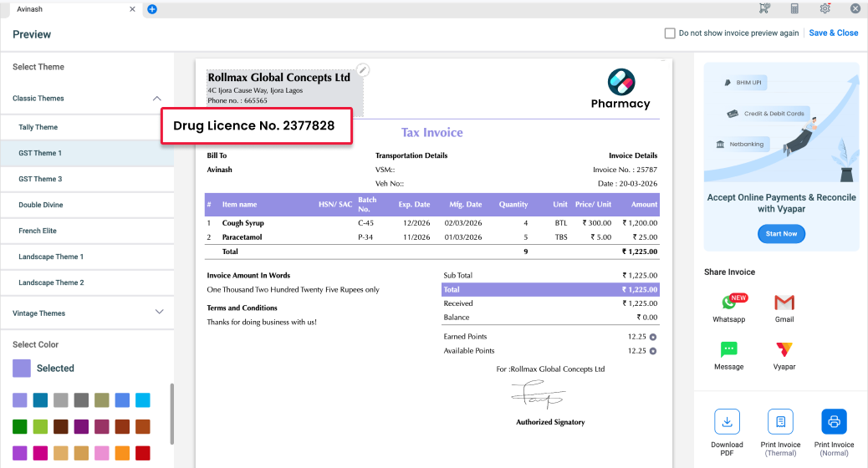Click Save & Close link
Screen dimensions: 868x468
(x=834, y=33)
